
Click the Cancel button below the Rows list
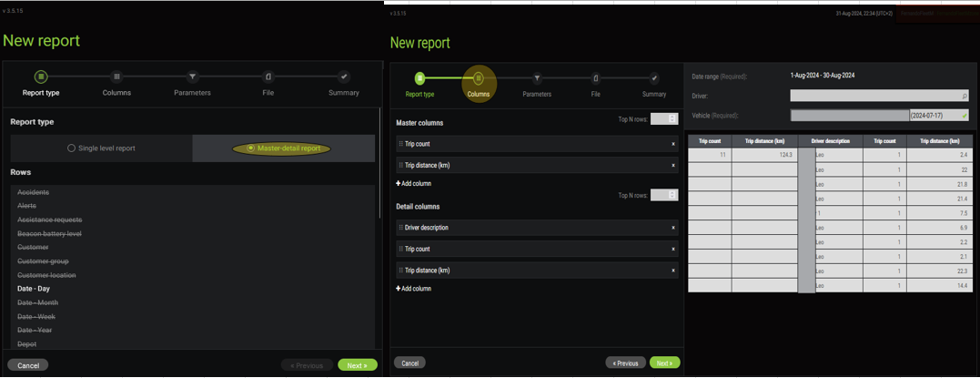[x=28, y=365]
